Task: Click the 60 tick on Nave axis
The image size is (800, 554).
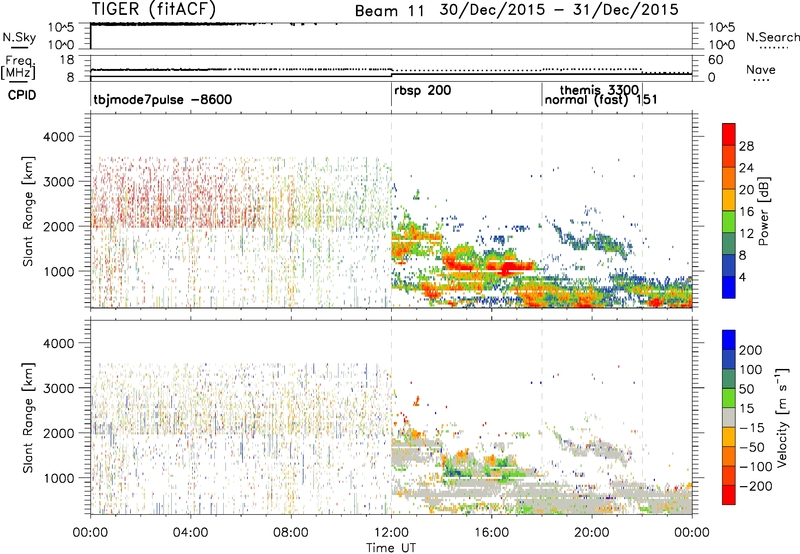Action: pos(716,60)
